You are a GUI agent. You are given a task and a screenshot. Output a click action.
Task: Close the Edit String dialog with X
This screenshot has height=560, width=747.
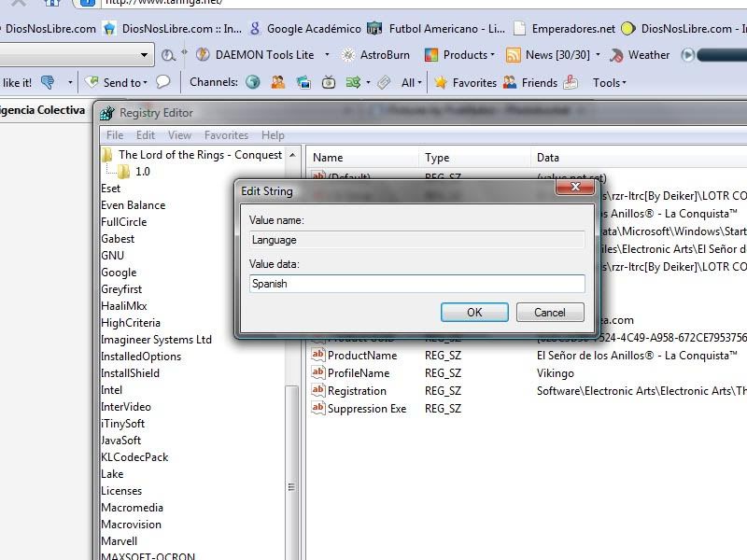(x=575, y=187)
